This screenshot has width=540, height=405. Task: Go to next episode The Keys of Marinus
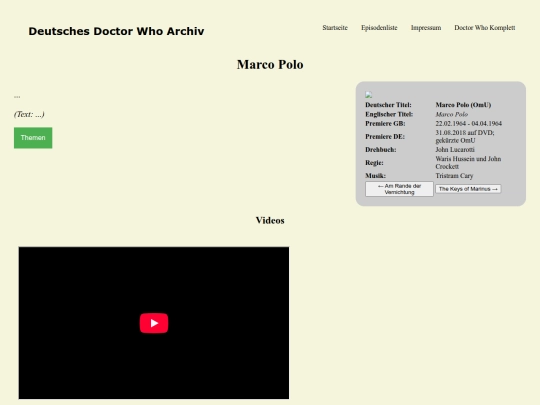click(468, 189)
